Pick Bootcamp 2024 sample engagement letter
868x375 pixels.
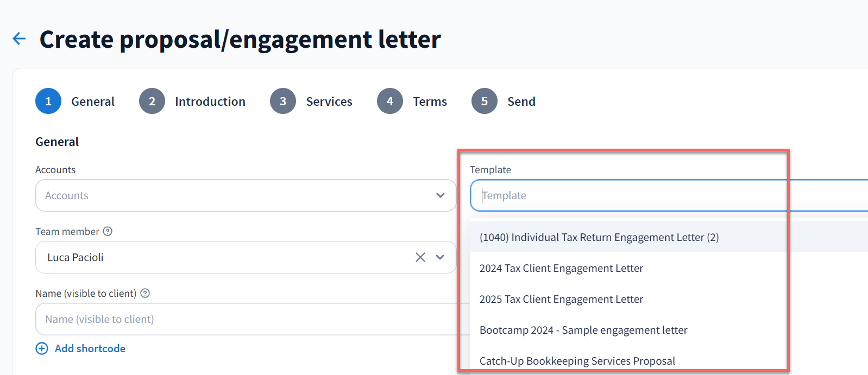583,330
